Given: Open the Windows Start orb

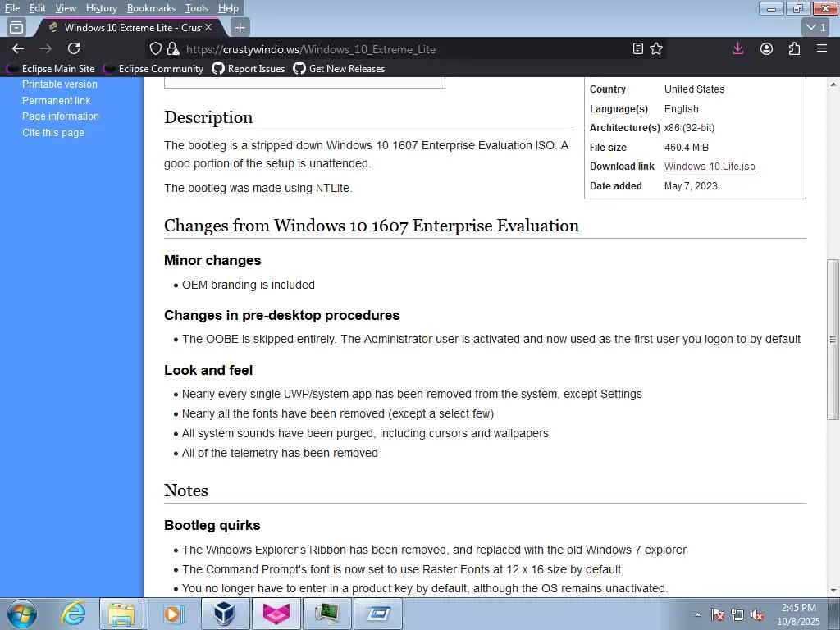Looking at the screenshot, I should click(22, 614).
